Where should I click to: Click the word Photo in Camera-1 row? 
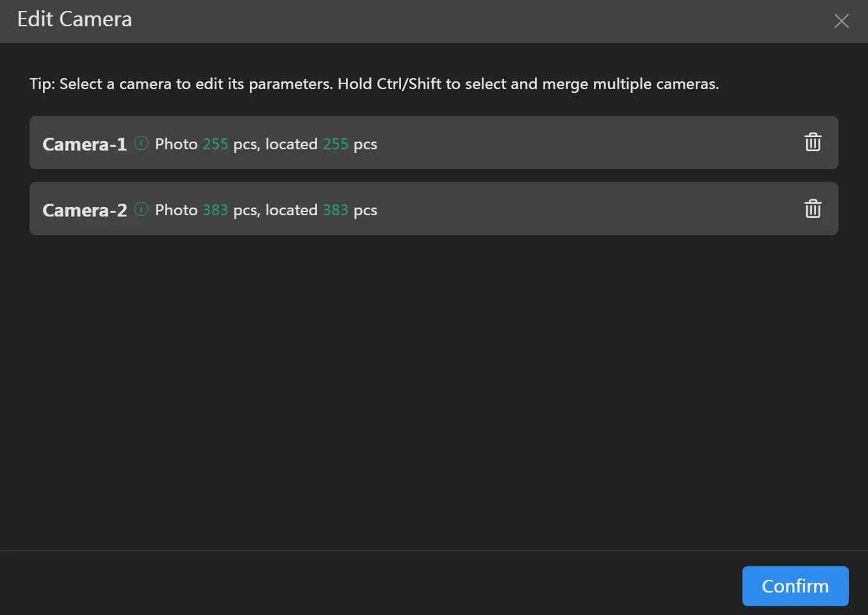pos(176,144)
